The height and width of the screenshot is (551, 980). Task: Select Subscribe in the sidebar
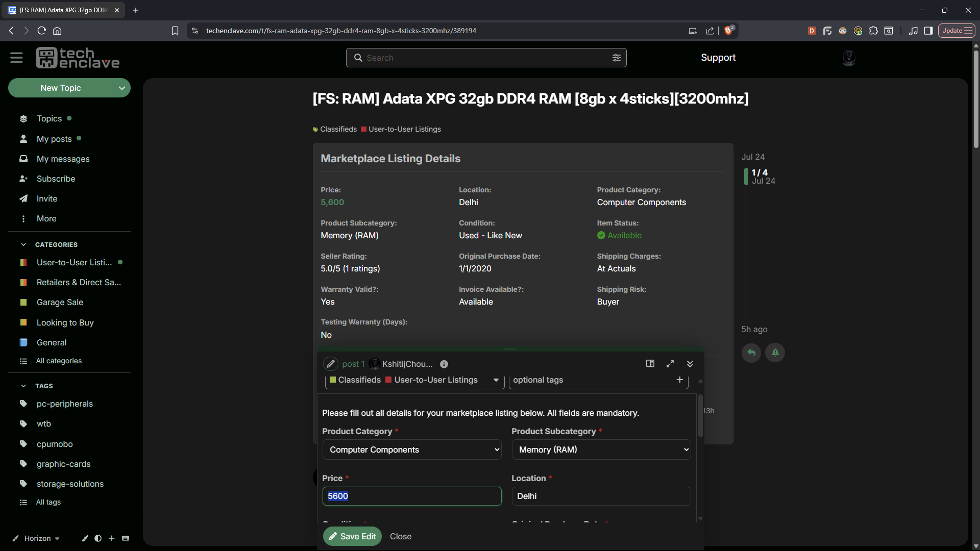point(56,179)
